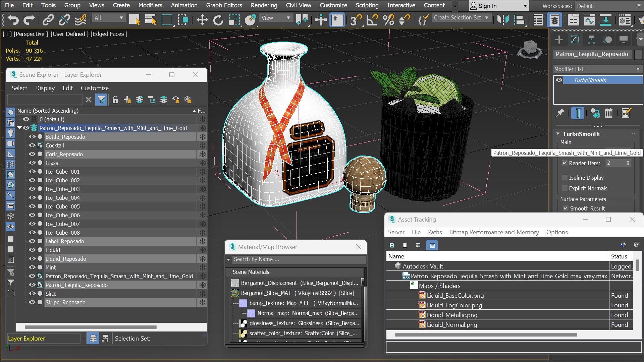Click Table View icon in Asset Tracking toolbar
This screenshot has height=362, width=644.
tap(432, 245)
